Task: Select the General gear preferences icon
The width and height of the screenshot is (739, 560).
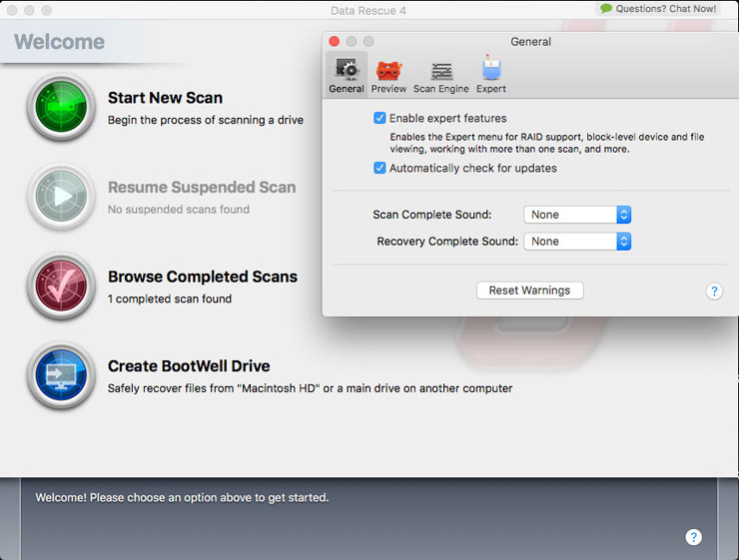Action: pos(347,69)
